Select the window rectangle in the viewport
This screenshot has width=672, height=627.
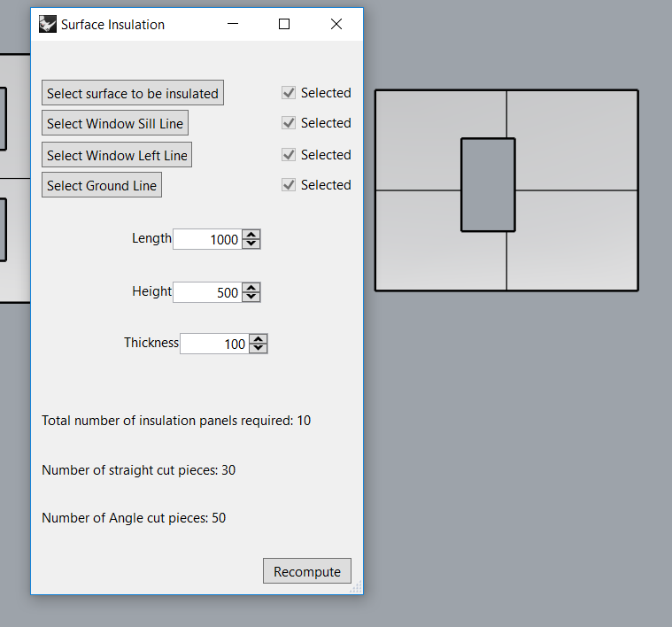(488, 185)
